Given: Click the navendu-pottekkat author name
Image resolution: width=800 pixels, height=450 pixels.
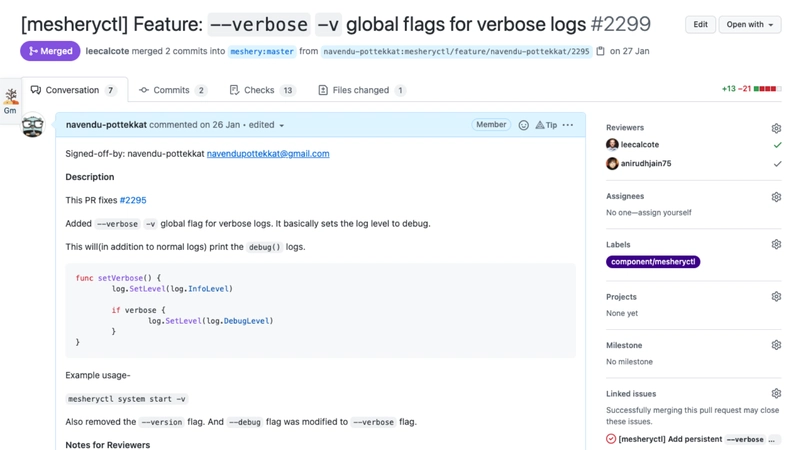Looking at the screenshot, I should [106, 125].
